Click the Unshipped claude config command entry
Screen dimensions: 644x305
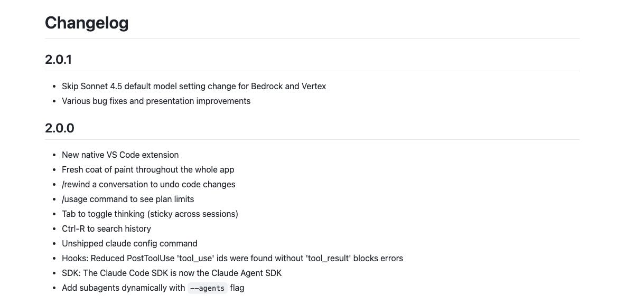129,243
